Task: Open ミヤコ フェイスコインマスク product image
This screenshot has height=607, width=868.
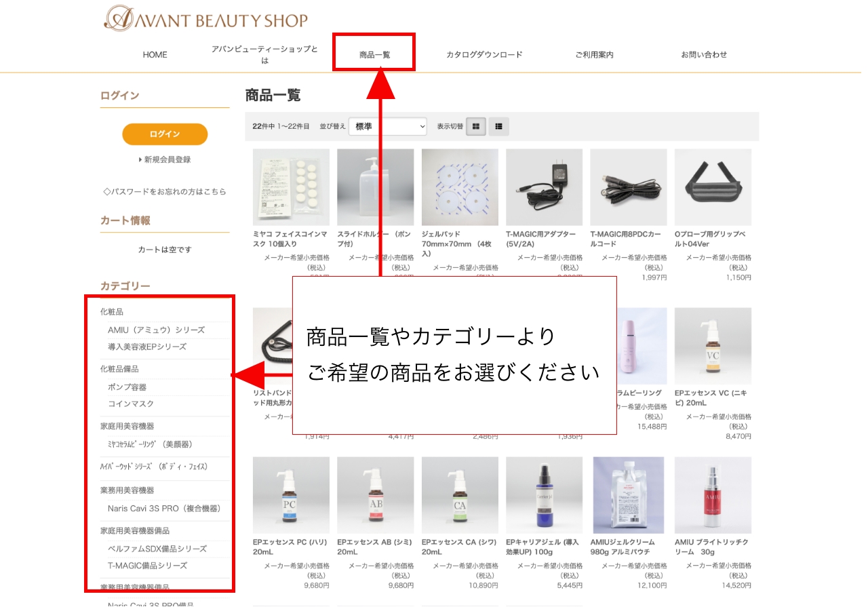Action: 291,187
